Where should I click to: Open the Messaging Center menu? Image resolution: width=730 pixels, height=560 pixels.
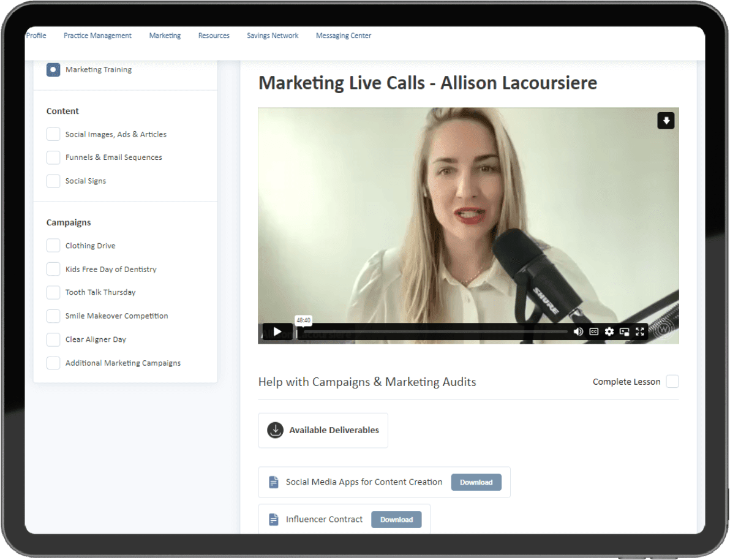[x=343, y=36]
